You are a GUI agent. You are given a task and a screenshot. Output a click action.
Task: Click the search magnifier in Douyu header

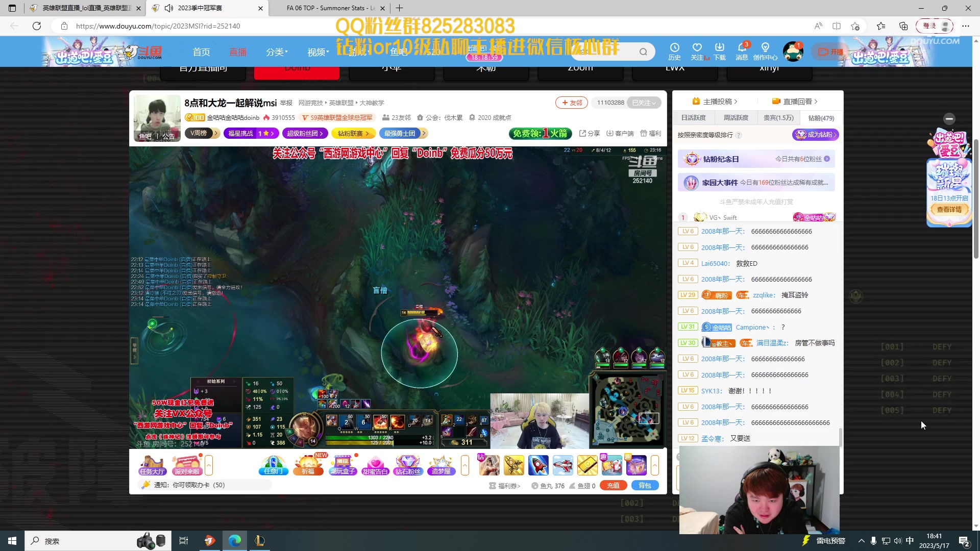click(643, 52)
